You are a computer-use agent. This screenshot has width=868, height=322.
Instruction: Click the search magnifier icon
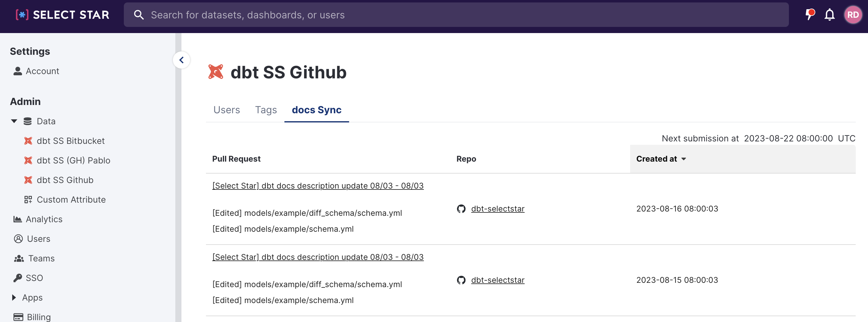pyautogui.click(x=139, y=15)
